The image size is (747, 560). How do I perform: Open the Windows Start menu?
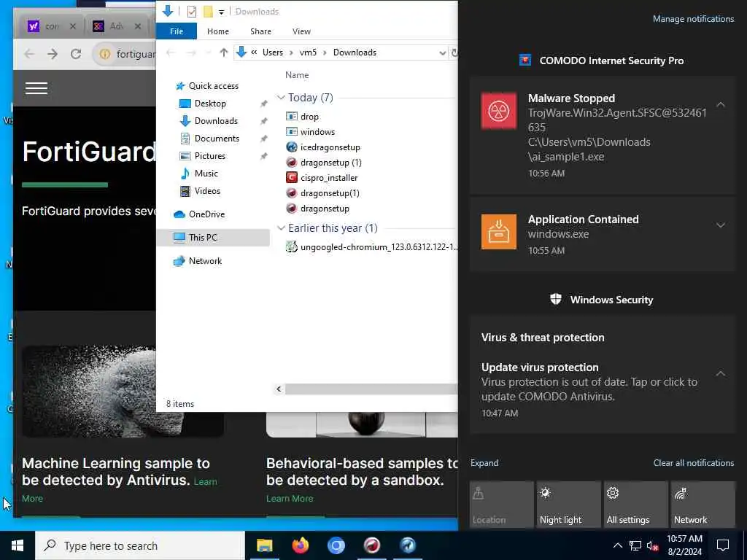coord(18,545)
